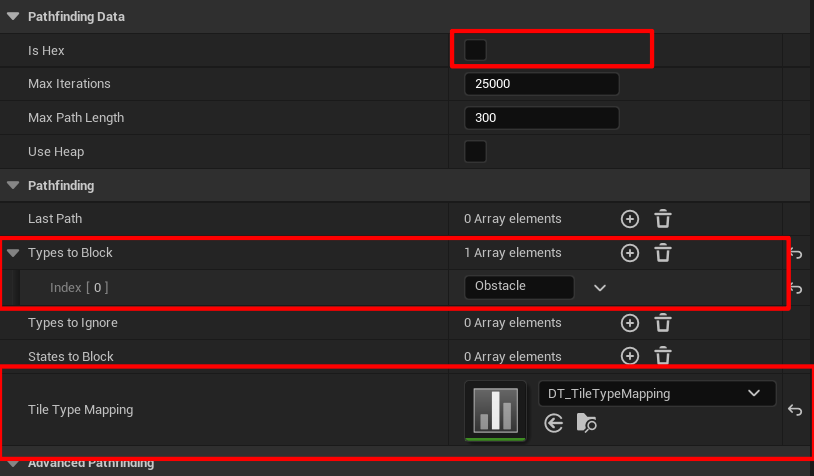
Task: Reset Tile Type Mapping to default value
Action: coord(795,410)
